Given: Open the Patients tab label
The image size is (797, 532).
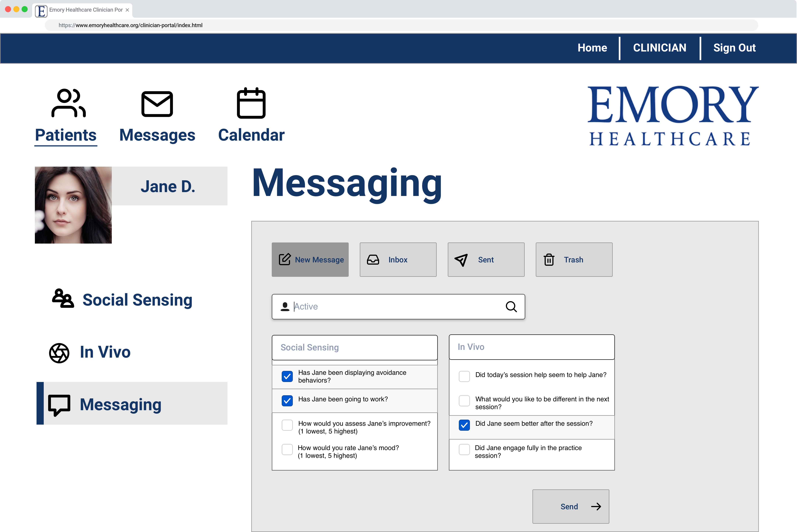Looking at the screenshot, I should tap(66, 135).
